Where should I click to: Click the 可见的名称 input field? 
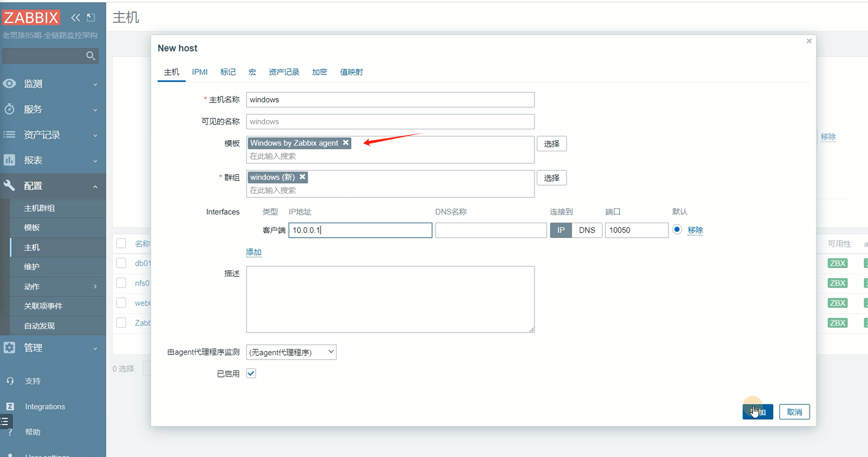coord(390,122)
